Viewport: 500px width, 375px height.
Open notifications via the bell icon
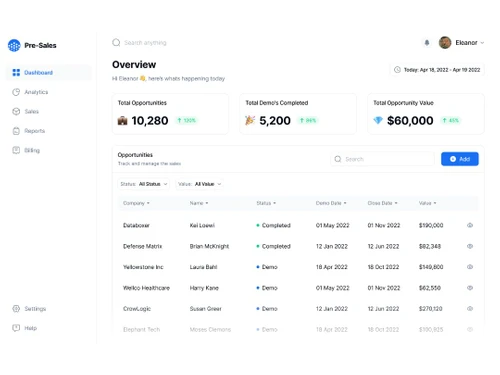(427, 43)
